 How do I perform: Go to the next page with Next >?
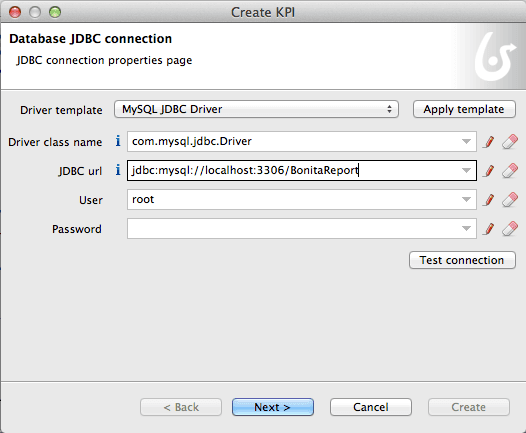tap(273, 407)
